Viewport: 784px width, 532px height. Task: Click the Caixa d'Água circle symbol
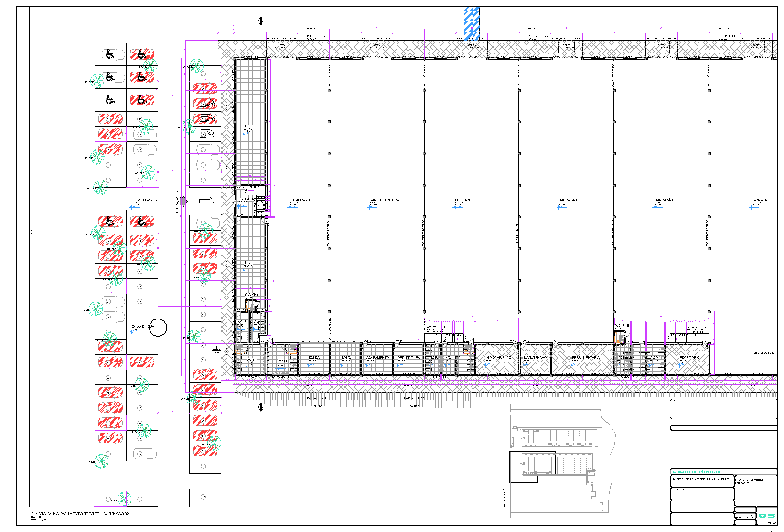click(158, 328)
